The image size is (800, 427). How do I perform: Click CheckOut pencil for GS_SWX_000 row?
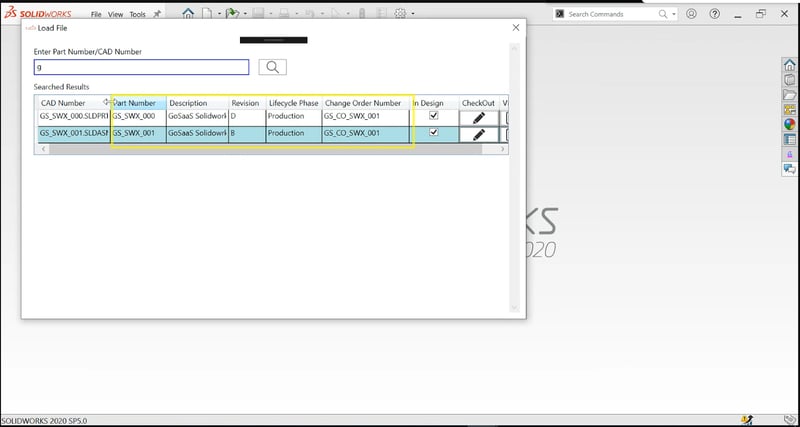pyautogui.click(x=479, y=117)
